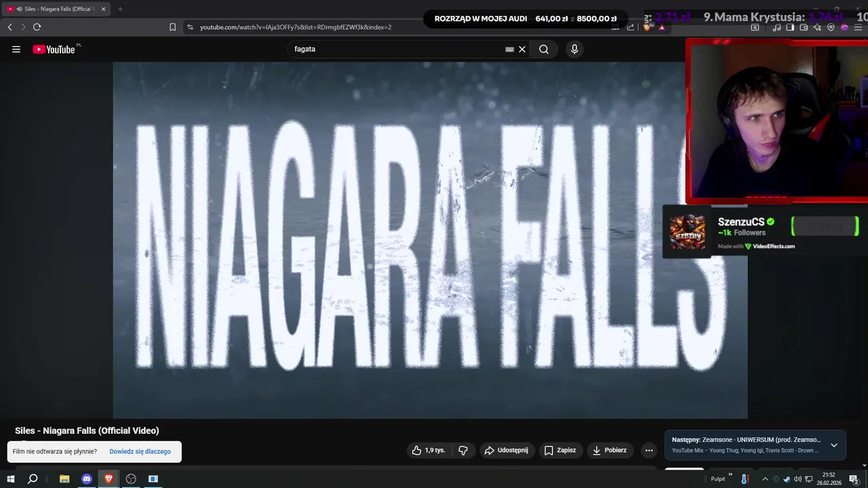Click the youtube.com address bar URL
This screenshot has width=868, height=488.
point(296,27)
